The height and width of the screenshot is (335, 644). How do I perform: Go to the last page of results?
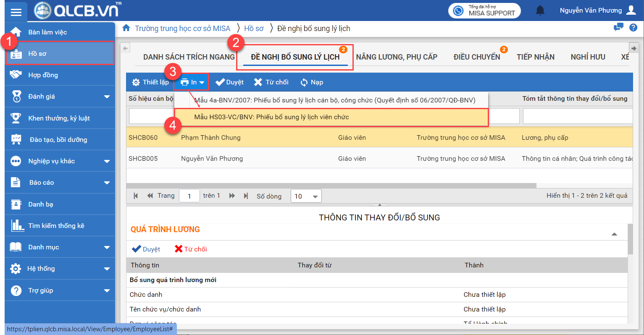click(x=246, y=196)
